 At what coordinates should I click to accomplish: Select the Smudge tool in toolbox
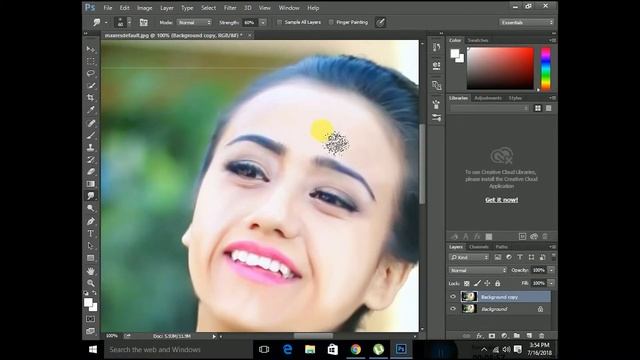91,196
